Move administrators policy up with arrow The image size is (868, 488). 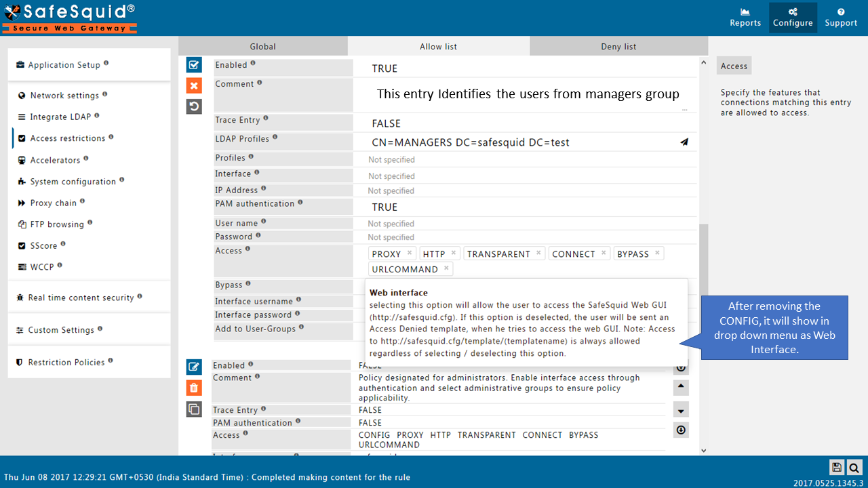pos(682,388)
